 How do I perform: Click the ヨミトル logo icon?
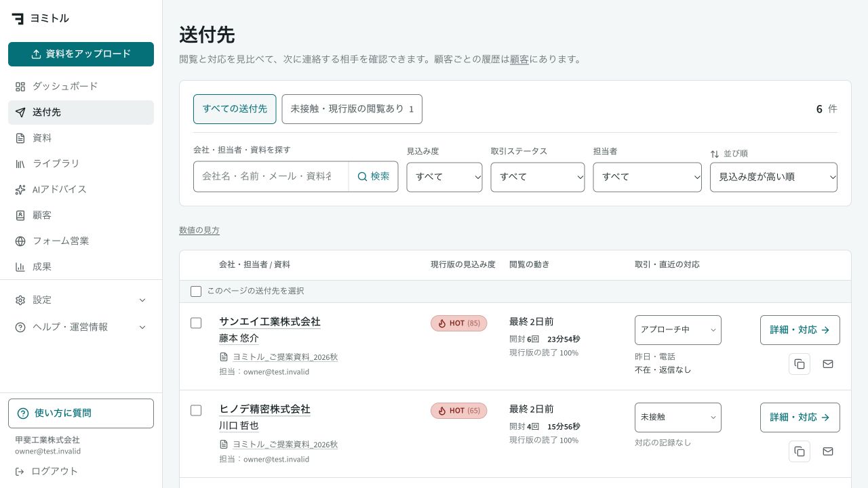(x=18, y=18)
